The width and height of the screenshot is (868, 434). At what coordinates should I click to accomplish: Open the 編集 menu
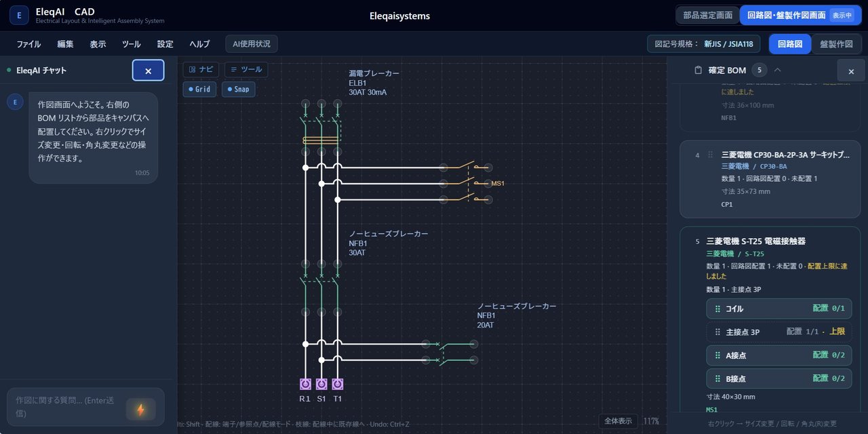point(65,44)
